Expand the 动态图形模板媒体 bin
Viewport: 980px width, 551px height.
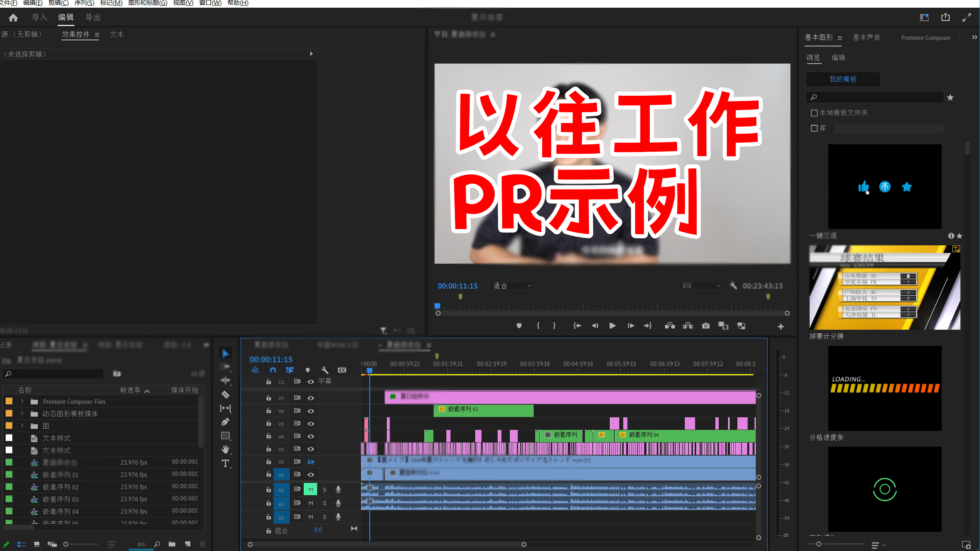22,414
